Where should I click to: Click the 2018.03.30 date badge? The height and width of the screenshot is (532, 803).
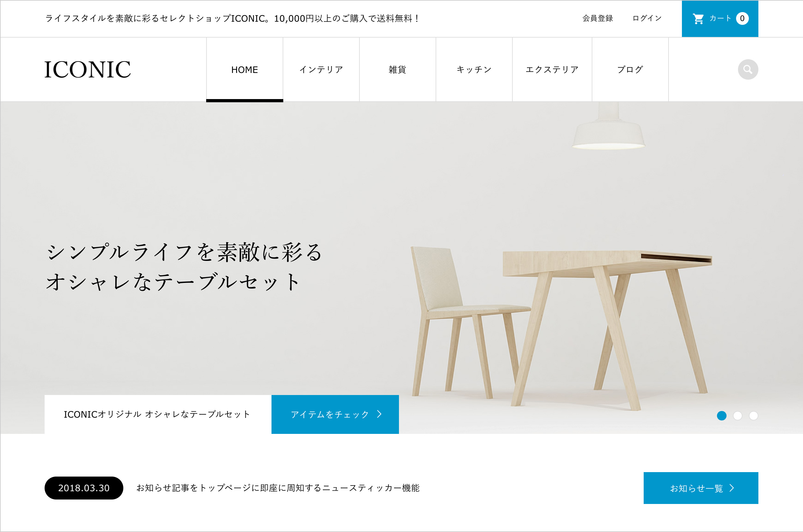click(x=84, y=488)
